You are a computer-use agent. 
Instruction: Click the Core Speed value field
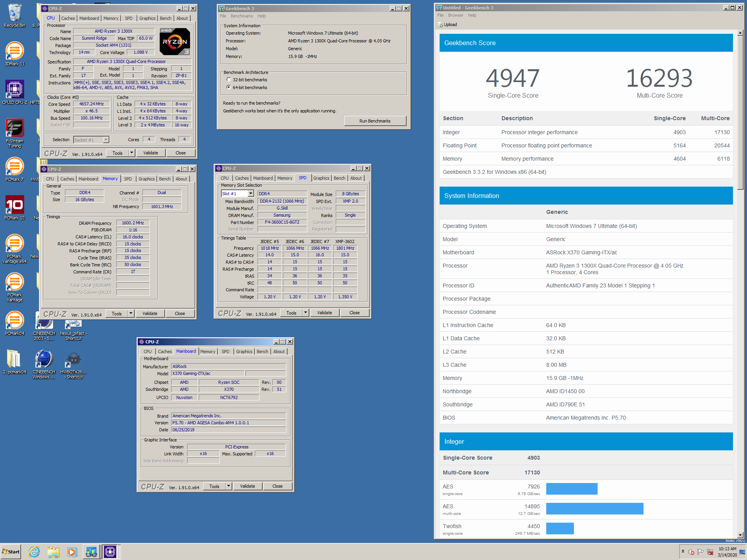[x=91, y=104]
